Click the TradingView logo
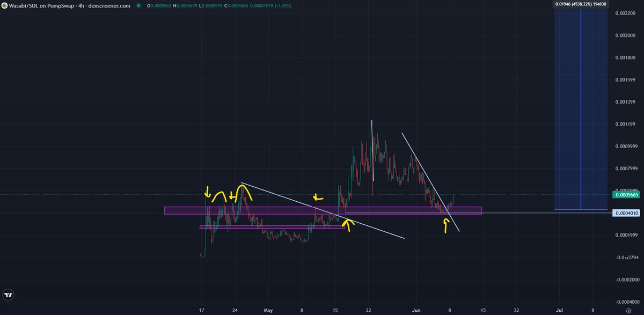644x315 pixels. pyautogui.click(x=9, y=295)
